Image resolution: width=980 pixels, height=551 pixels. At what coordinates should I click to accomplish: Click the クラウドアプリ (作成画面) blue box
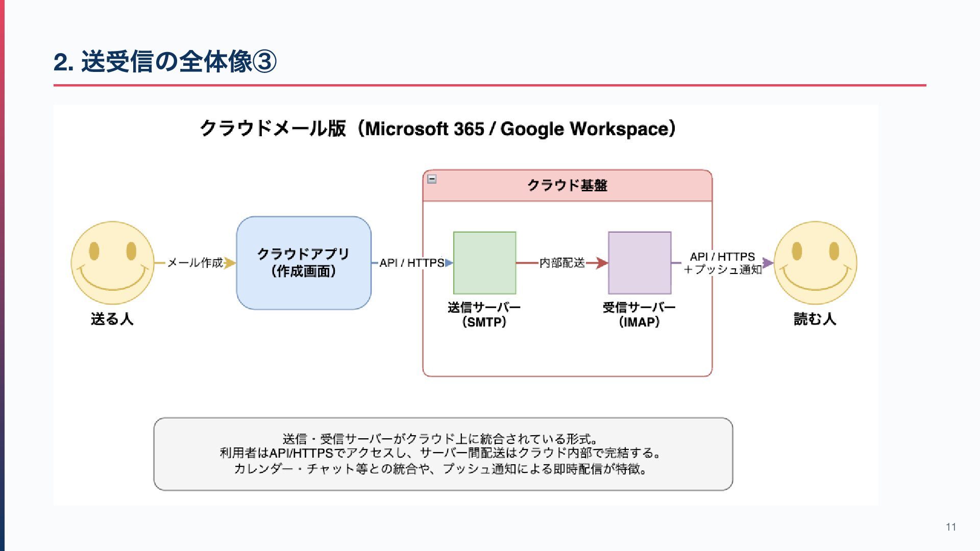[x=303, y=263]
